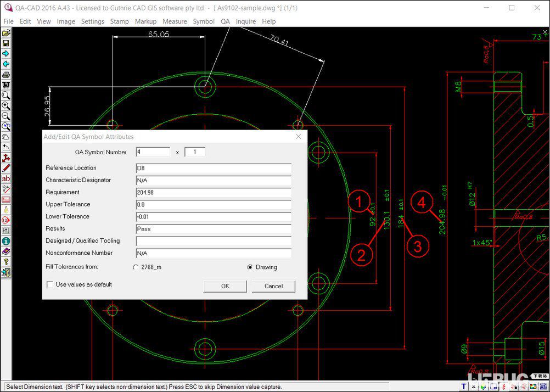This screenshot has height=392, width=550.
Task: Close the Add/Edit QA Symbol Attributes dialog
Action: coord(298,137)
